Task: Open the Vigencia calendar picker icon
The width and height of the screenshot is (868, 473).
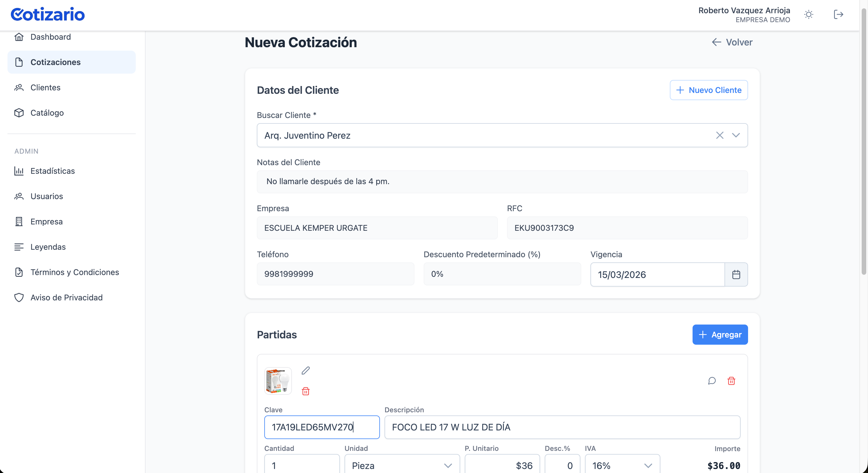Action: tap(736, 274)
